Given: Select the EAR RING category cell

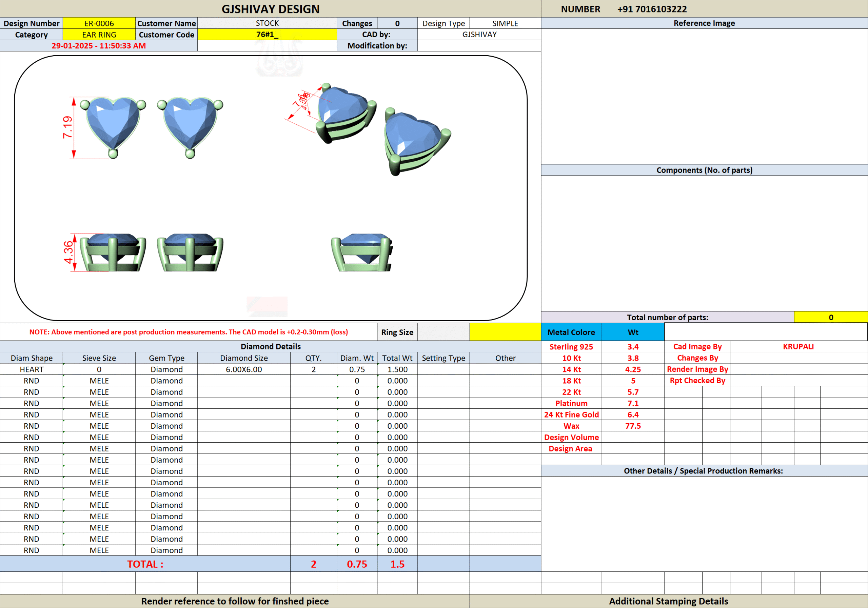Looking at the screenshot, I should pyautogui.click(x=99, y=35).
